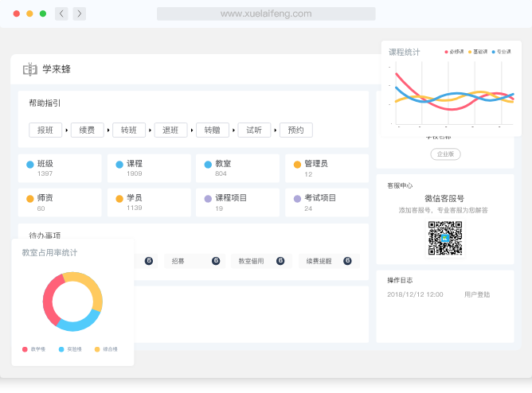Screen dimensions: 532x393
Task: Toggle the 教学楼 legend under the donut chart
Action: 34,349
